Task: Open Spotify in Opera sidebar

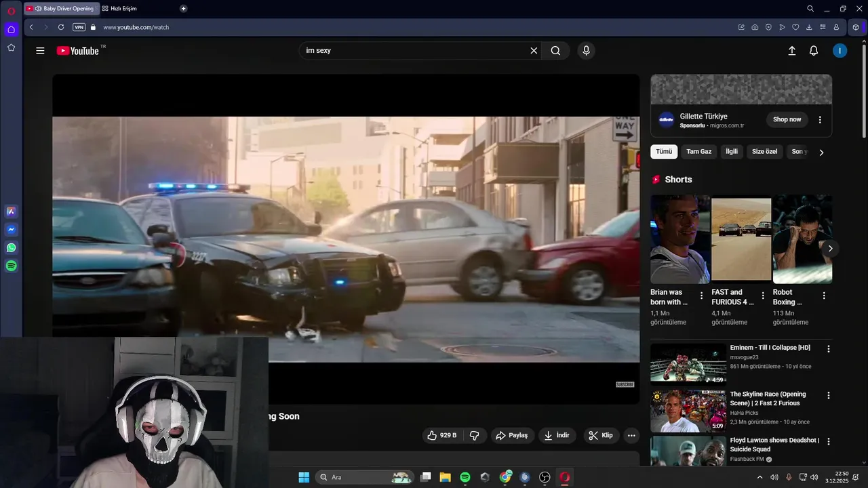Action: coord(11,266)
